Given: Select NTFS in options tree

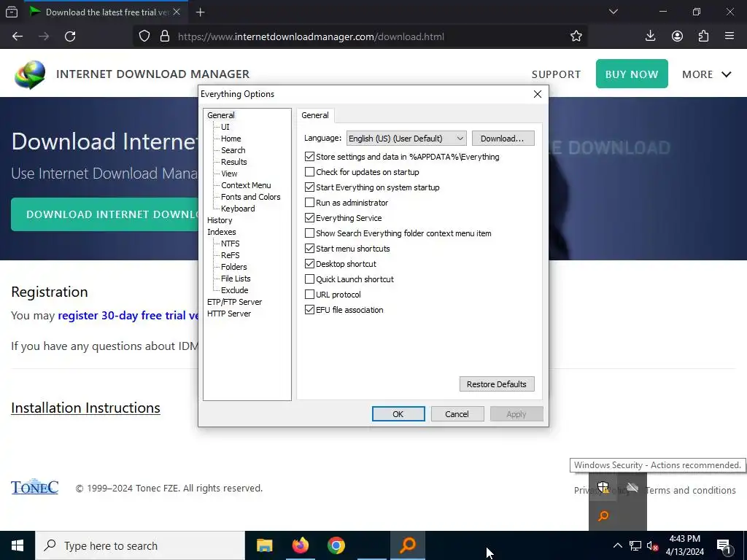Looking at the screenshot, I should click(x=230, y=244).
